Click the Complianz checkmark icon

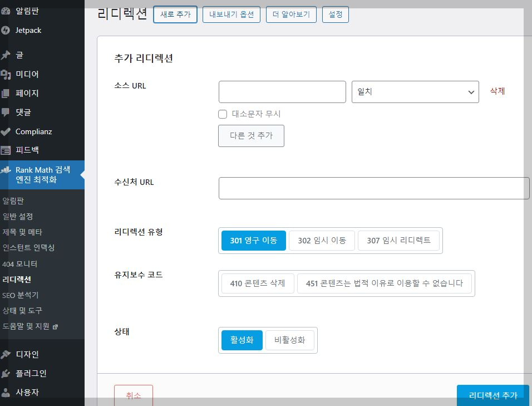point(5,131)
